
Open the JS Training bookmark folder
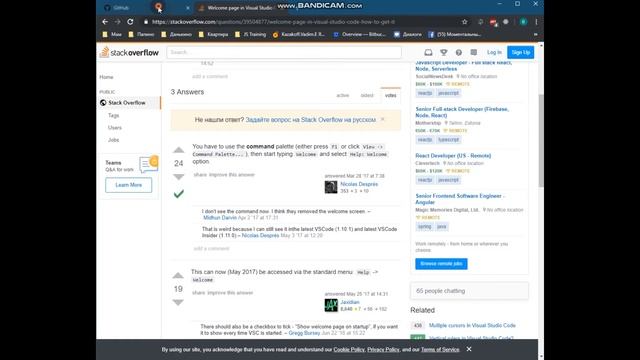[x=250, y=35]
